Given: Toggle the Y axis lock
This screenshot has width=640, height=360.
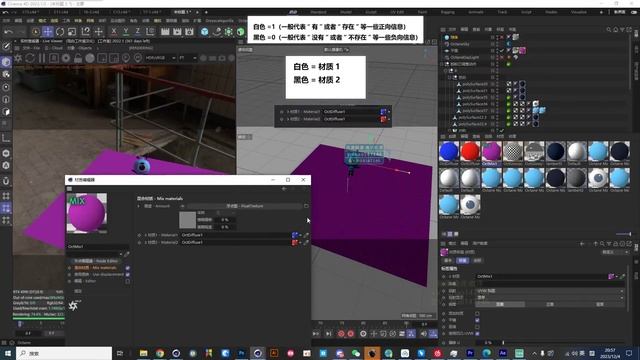Looking at the screenshot, I should [x=126, y=31].
